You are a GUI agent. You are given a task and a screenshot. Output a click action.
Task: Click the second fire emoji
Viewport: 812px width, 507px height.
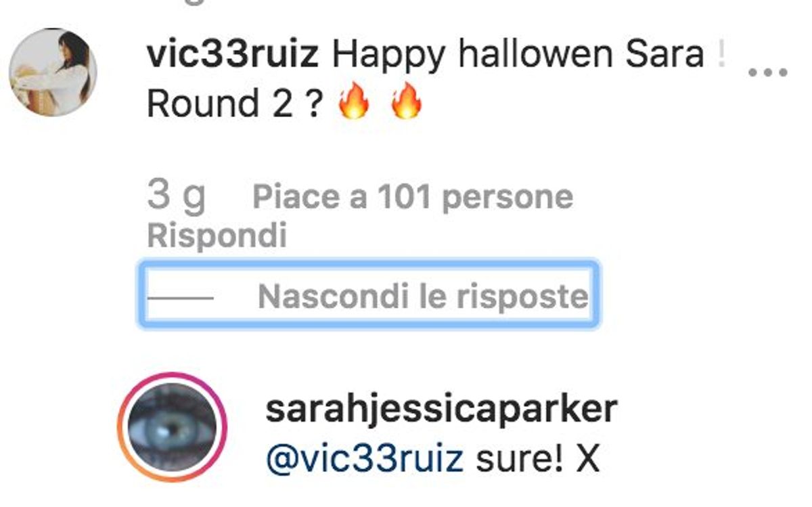point(407,104)
